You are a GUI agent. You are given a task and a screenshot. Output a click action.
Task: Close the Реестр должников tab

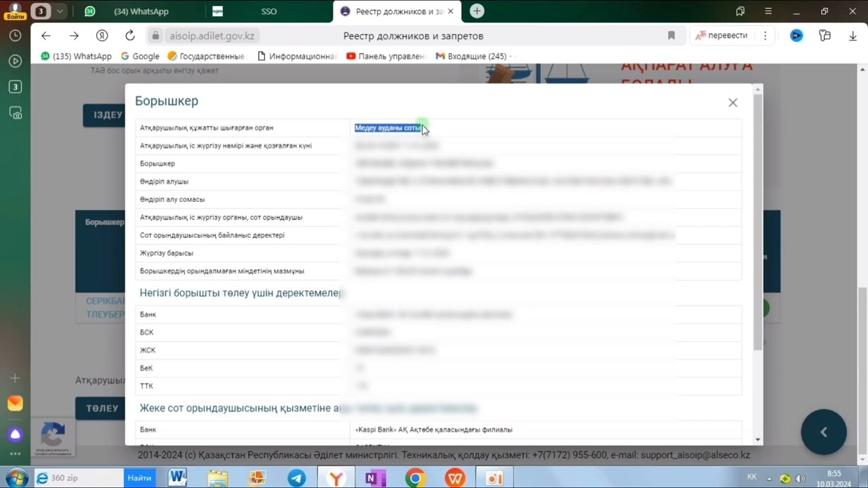(x=450, y=12)
